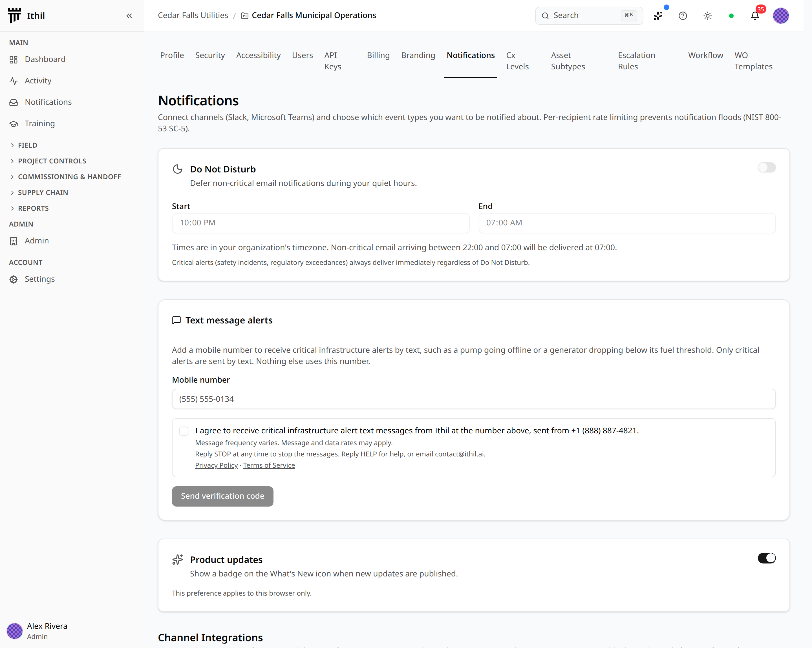Go to Cedar Falls Utilities breadcrumb
The width and height of the screenshot is (812, 648).
[193, 15]
